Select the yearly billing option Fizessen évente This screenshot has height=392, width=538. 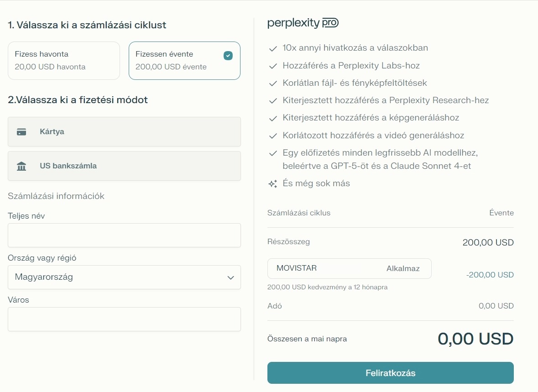pos(178,61)
